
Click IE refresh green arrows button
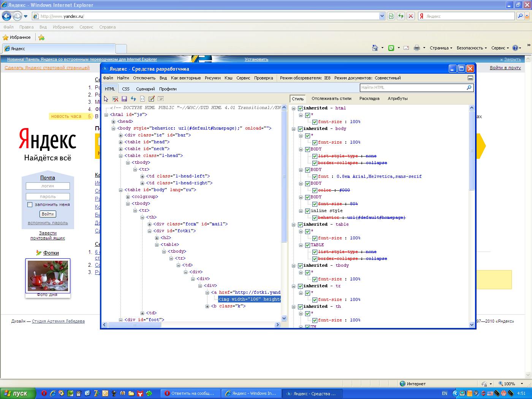tap(401, 16)
